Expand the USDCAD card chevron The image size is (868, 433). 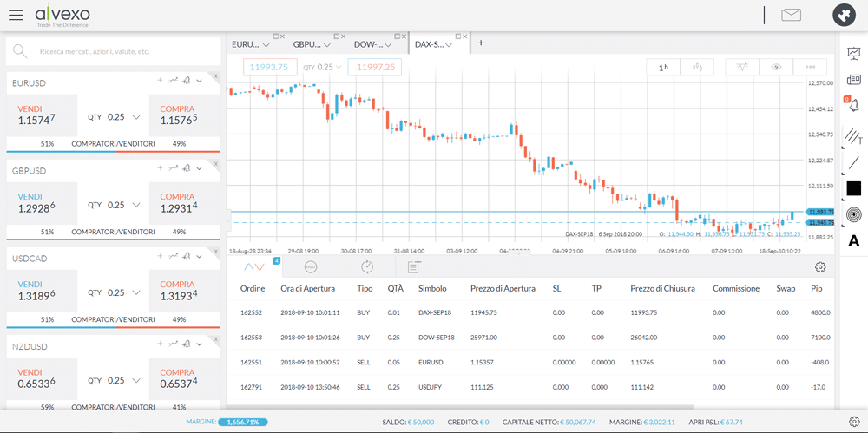[200, 256]
